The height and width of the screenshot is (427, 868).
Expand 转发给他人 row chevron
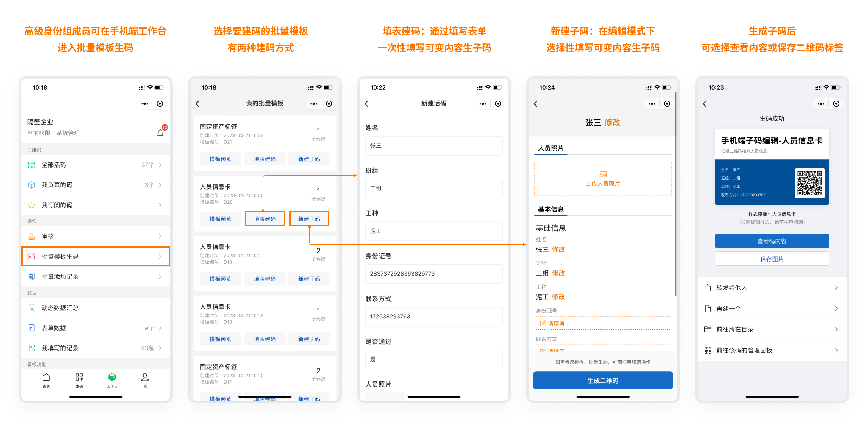click(837, 288)
